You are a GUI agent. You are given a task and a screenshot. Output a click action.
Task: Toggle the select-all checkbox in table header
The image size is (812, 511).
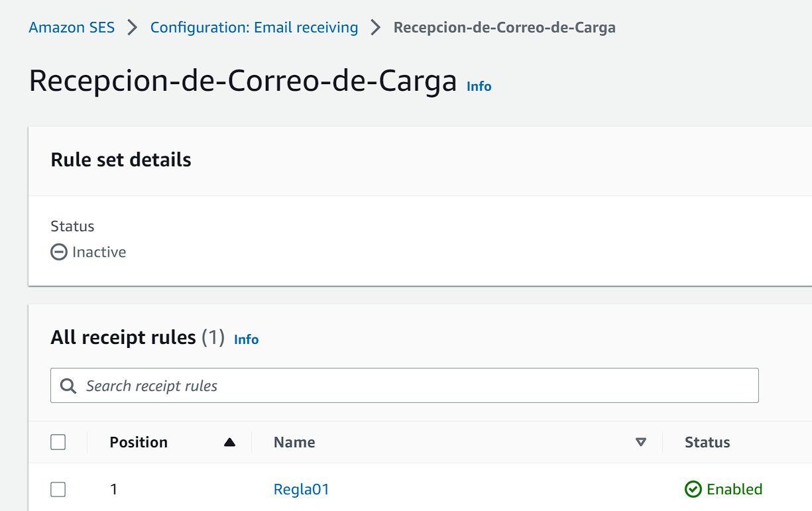[58, 442]
